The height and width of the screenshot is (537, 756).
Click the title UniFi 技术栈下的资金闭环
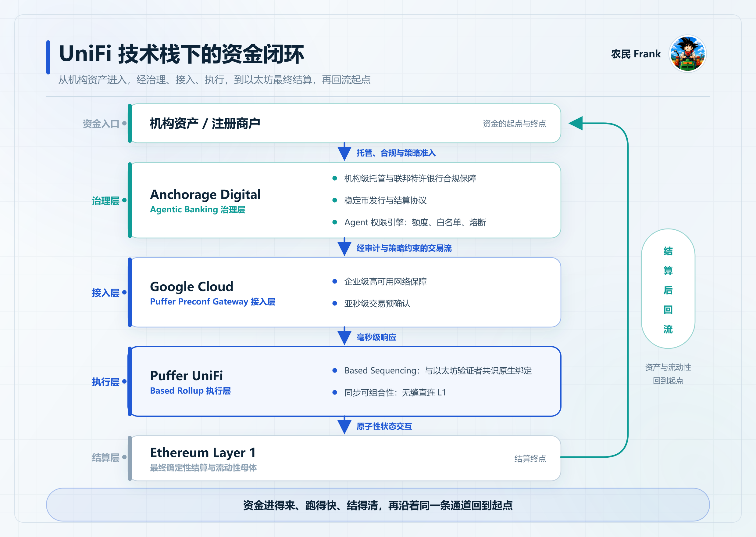point(181,54)
